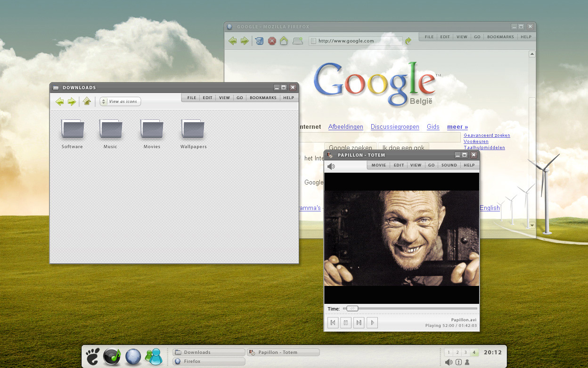Select Firefox in the taskbar
This screenshot has height=368, width=588.
coord(209,361)
